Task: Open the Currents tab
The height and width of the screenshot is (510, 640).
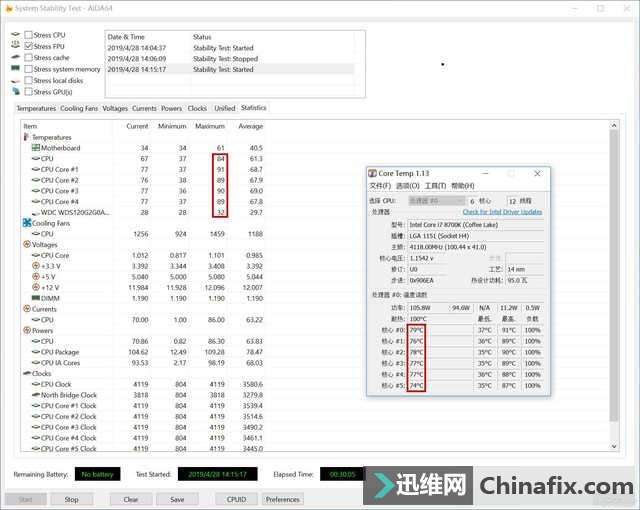Action: (144, 109)
